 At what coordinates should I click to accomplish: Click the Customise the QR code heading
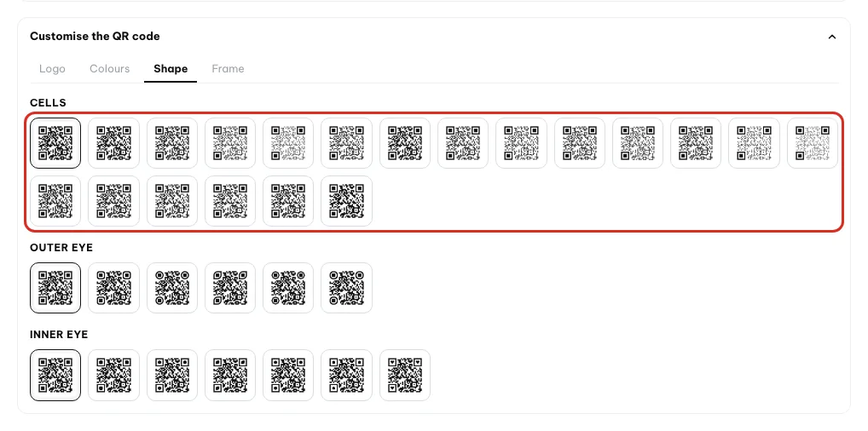[x=95, y=37]
